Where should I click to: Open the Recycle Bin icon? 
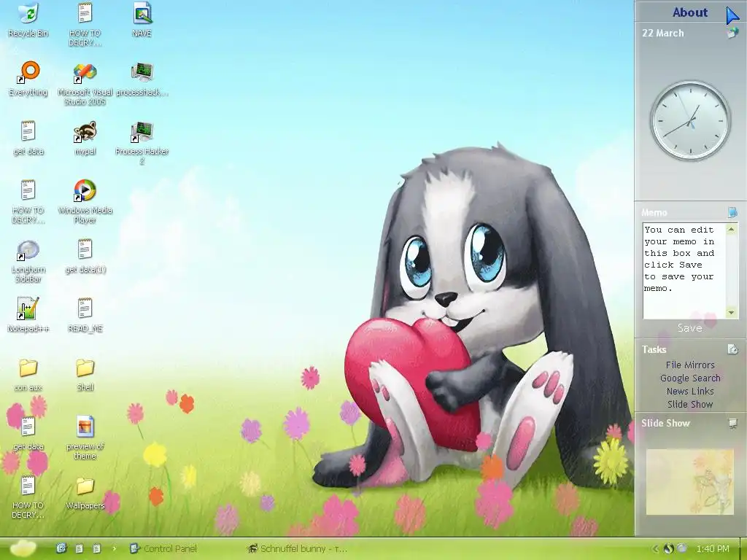(28, 20)
